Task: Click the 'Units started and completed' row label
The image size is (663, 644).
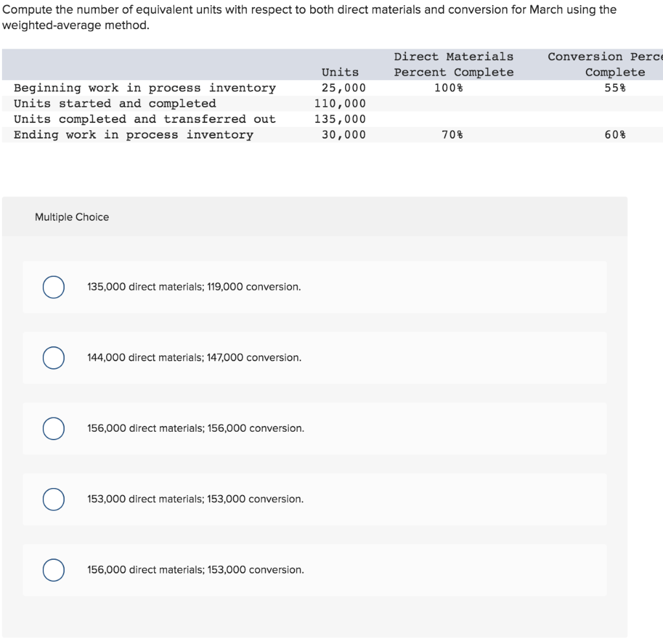Action: (115, 104)
